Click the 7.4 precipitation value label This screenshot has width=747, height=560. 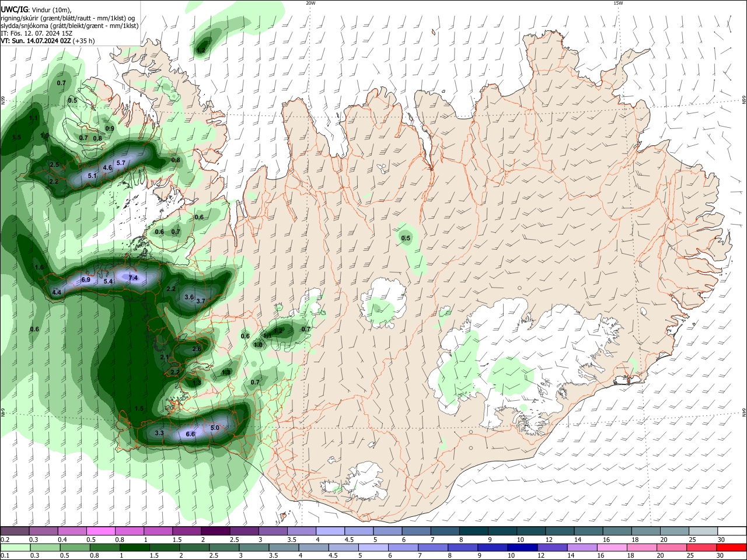(x=133, y=278)
